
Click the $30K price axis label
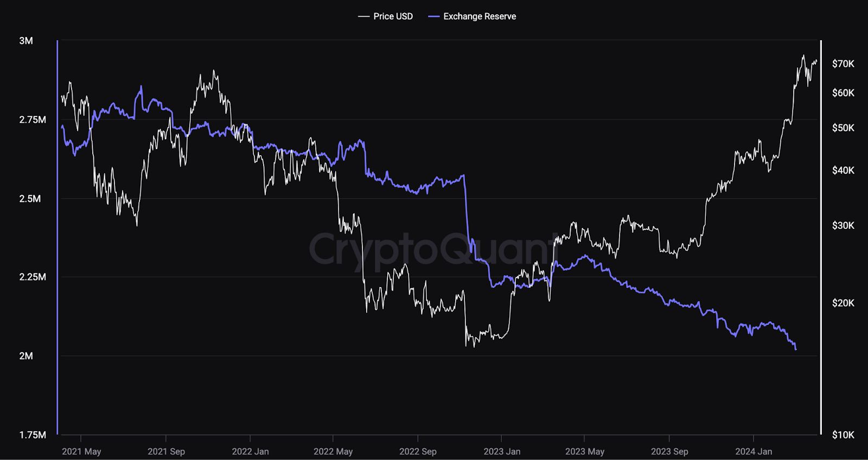[x=843, y=226]
